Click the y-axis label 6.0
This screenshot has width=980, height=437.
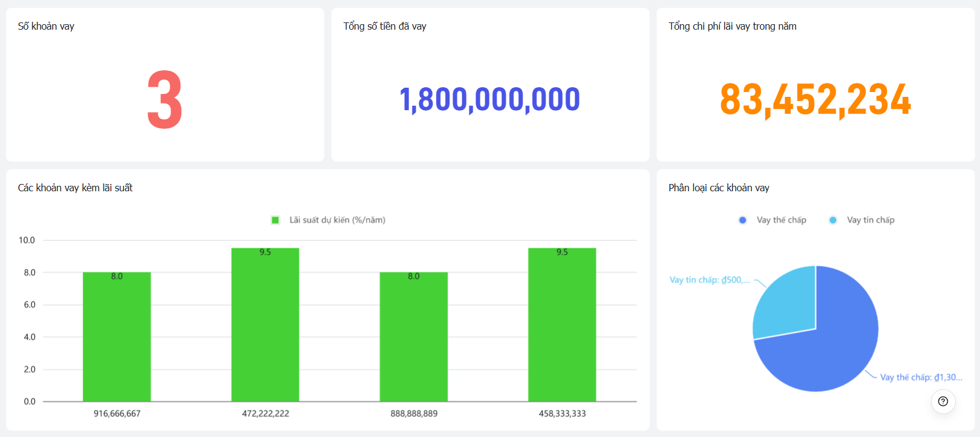point(30,305)
